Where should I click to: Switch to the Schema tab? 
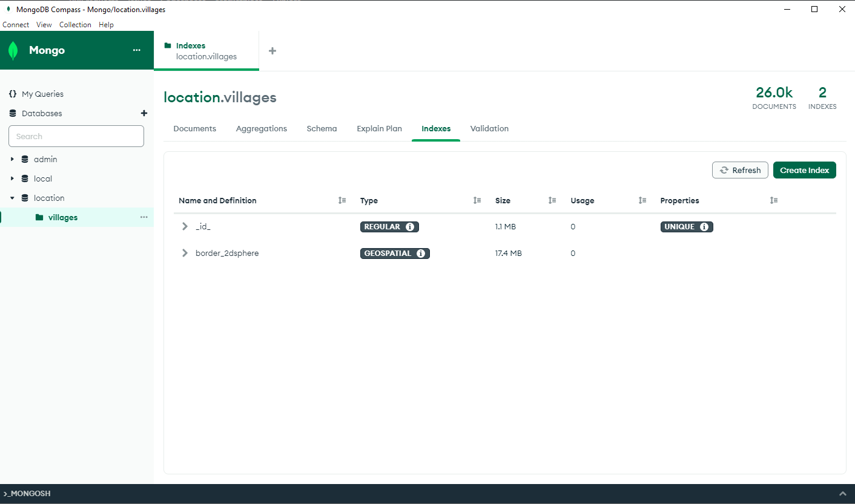tap(322, 128)
